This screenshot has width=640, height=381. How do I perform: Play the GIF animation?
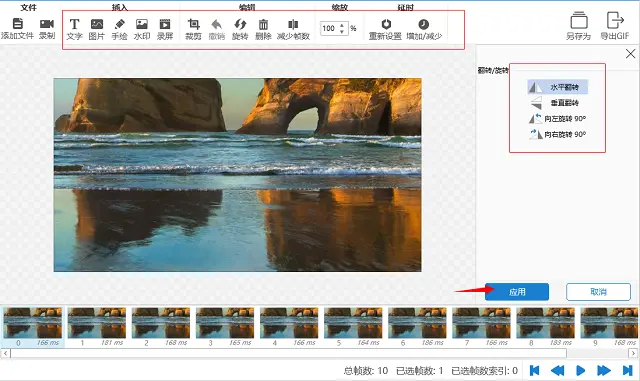580,370
